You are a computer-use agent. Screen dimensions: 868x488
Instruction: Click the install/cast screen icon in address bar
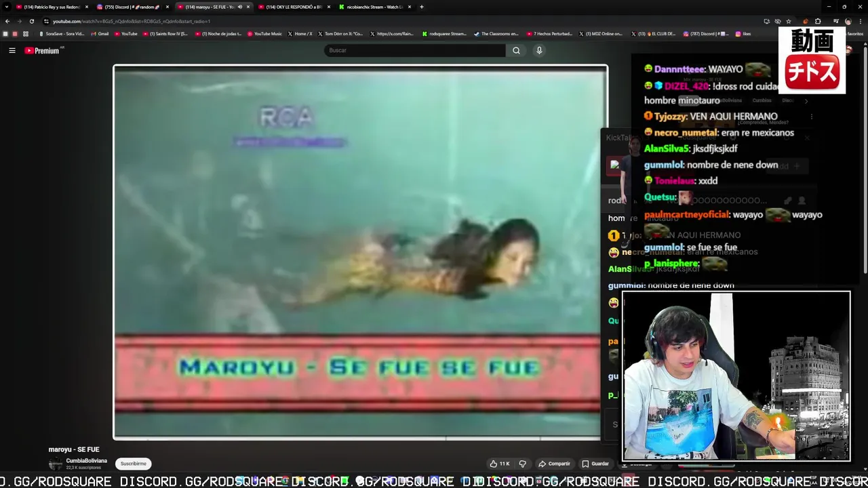(766, 21)
